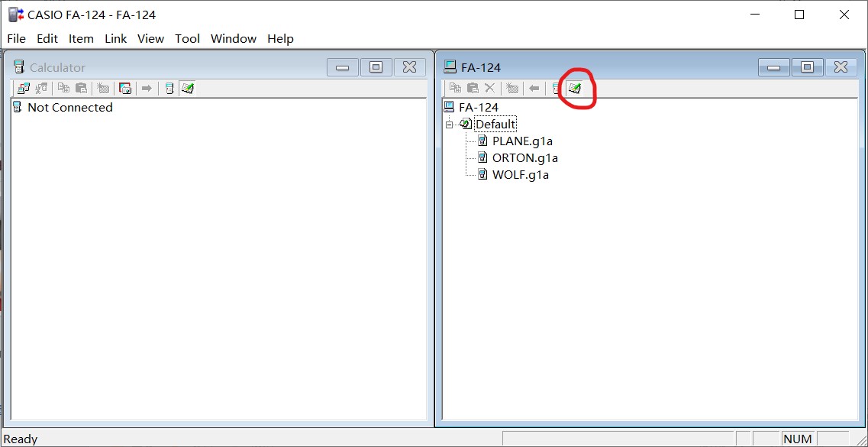Open the Help menu
The height and width of the screenshot is (447, 868).
point(280,39)
